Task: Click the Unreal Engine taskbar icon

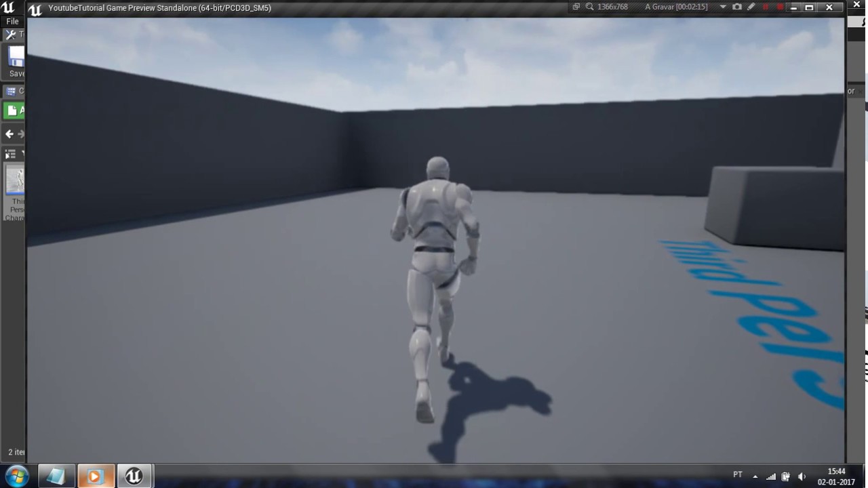Action: (x=134, y=476)
